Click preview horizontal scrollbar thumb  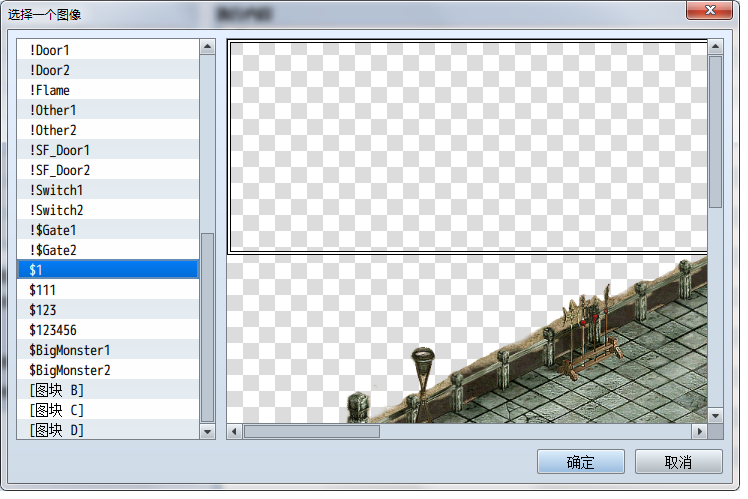point(312,432)
